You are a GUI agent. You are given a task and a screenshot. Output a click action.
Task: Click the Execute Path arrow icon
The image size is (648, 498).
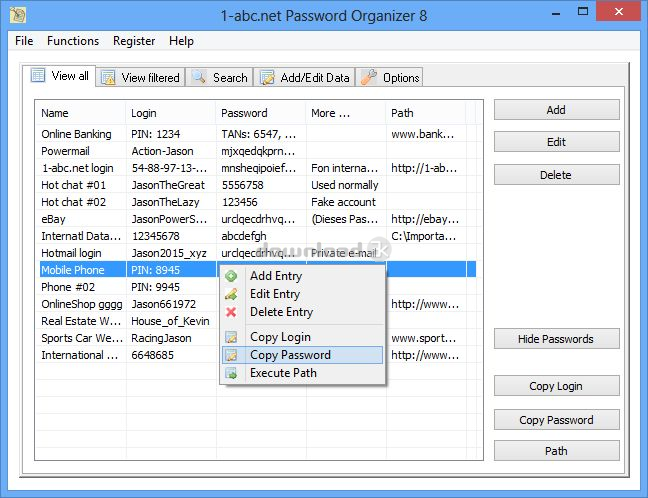(231, 373)
